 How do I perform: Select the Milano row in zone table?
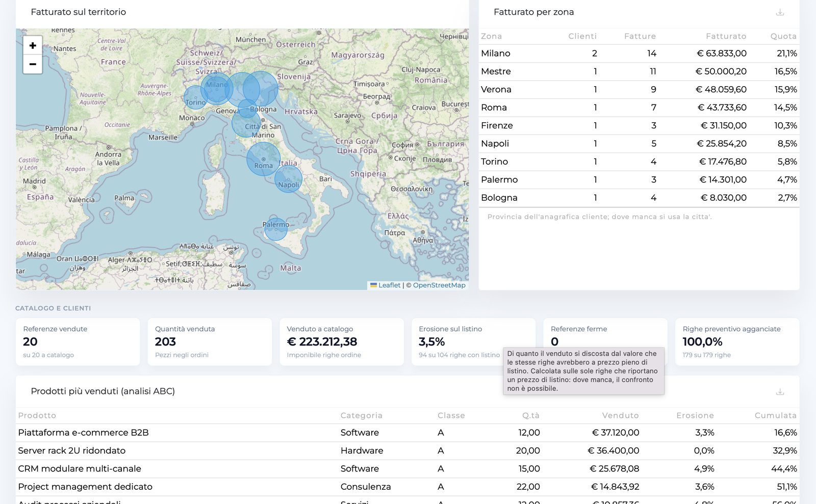[x=639, y=54]
